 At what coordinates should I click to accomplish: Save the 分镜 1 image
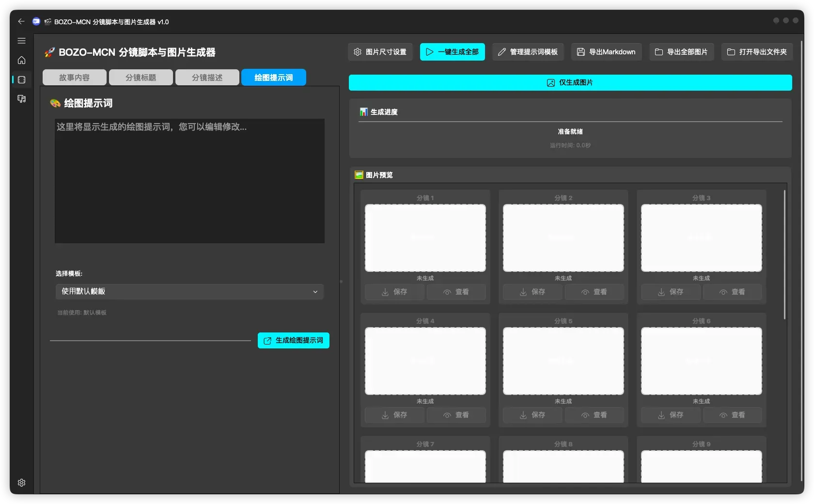click(394, 292)
